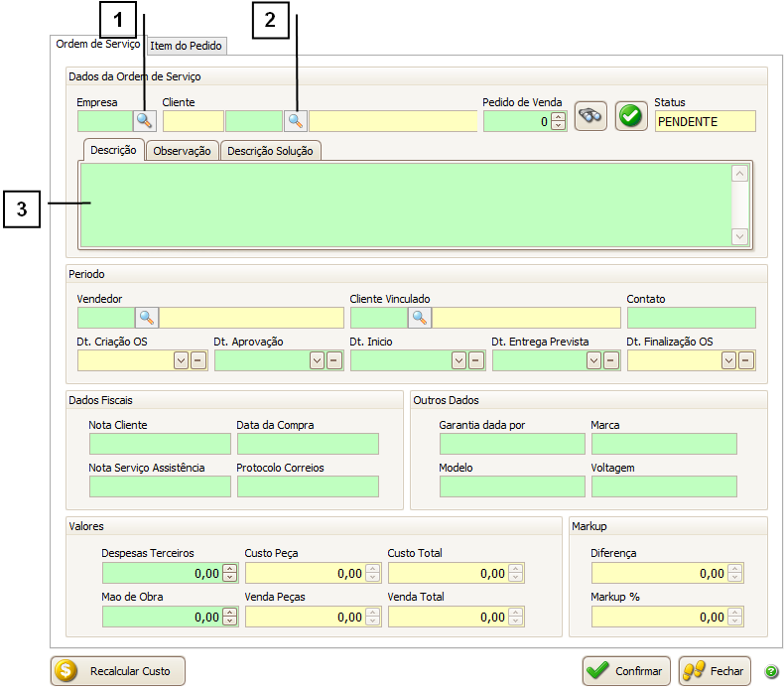
Task: Expand the Dt. Entrega Prevista dropdown
Action: click(x=594, y=360)
